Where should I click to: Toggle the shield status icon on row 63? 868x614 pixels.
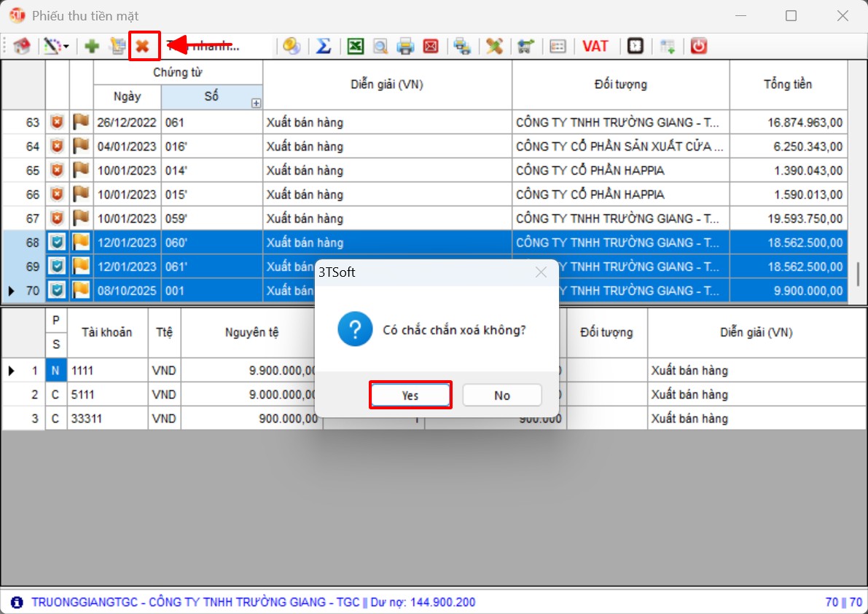pos(58,122)
